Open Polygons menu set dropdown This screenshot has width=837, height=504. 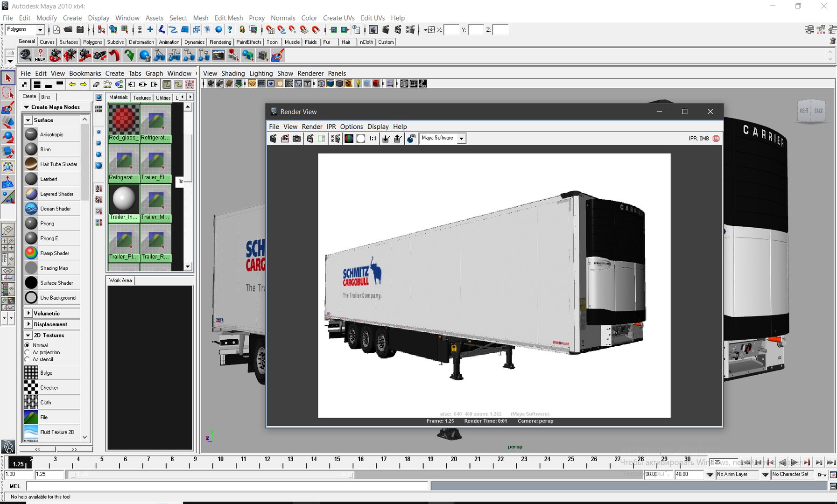[40, 30]
